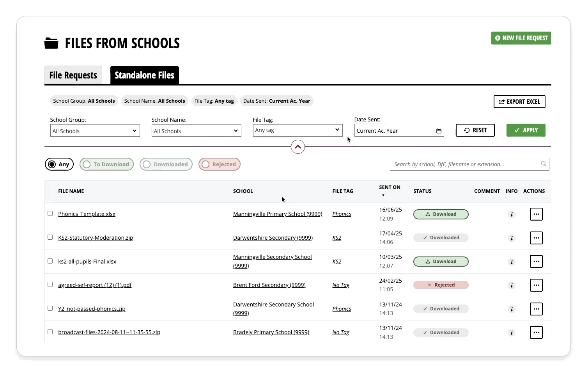Select the To Download status filter
The width and height of the screenshot is (588, 374).
[x=106, y=164]
